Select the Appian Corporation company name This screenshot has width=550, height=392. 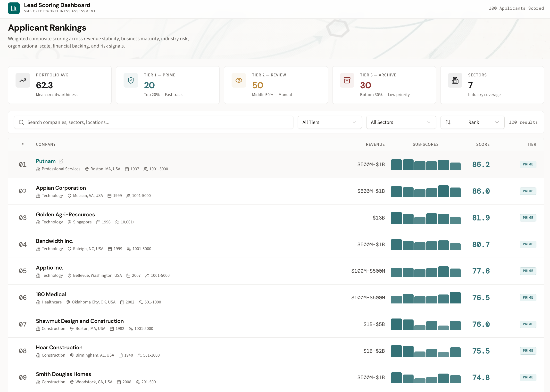click(x=61, y=188)
